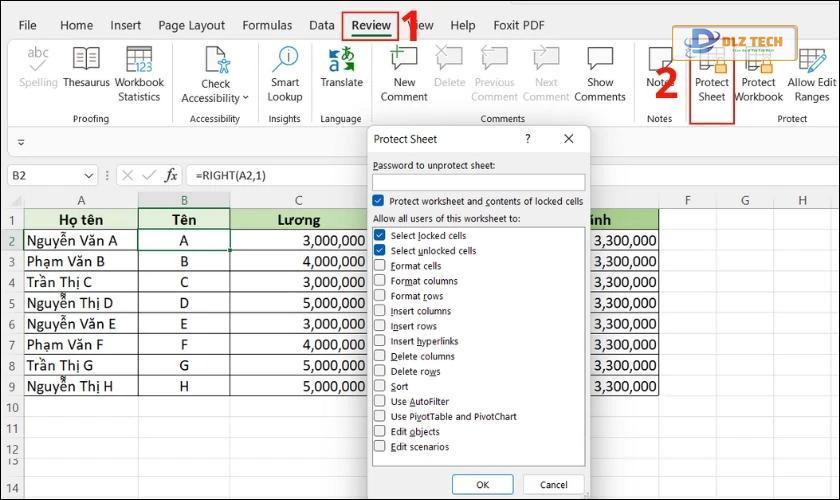This screenshot has height=500, width=840.
Task: Expand the Name Box dropdown
Action: 88,175
